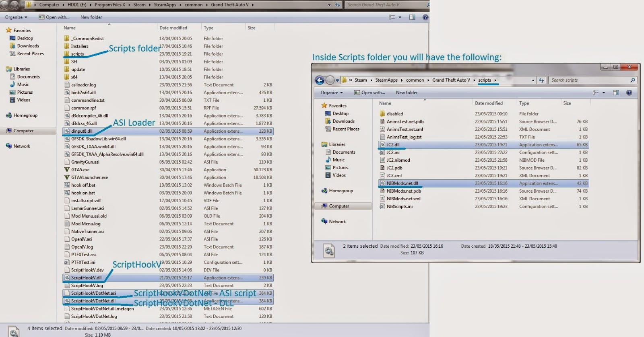Click Back arrow in scripts window
644x337 pixels.
[320, 80]
